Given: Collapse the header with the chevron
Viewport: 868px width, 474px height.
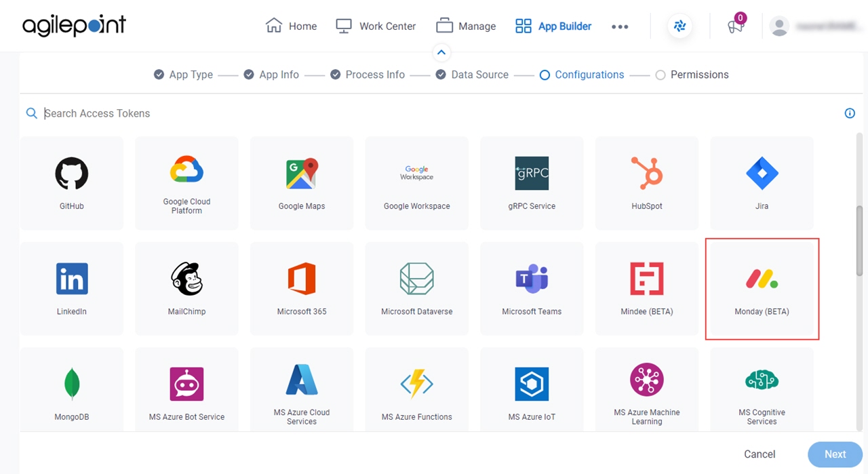Looking at the screenshot, I should 441,52.
